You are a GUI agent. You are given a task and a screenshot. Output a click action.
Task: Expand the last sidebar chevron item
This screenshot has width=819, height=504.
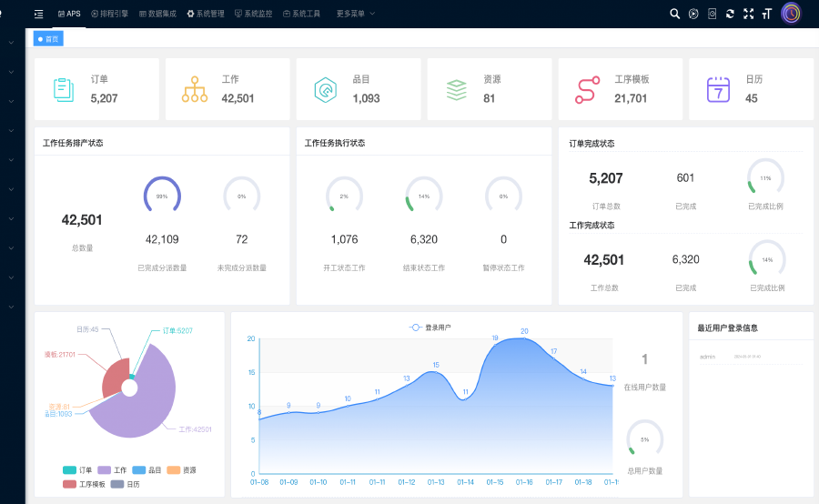tap(11, 307)
